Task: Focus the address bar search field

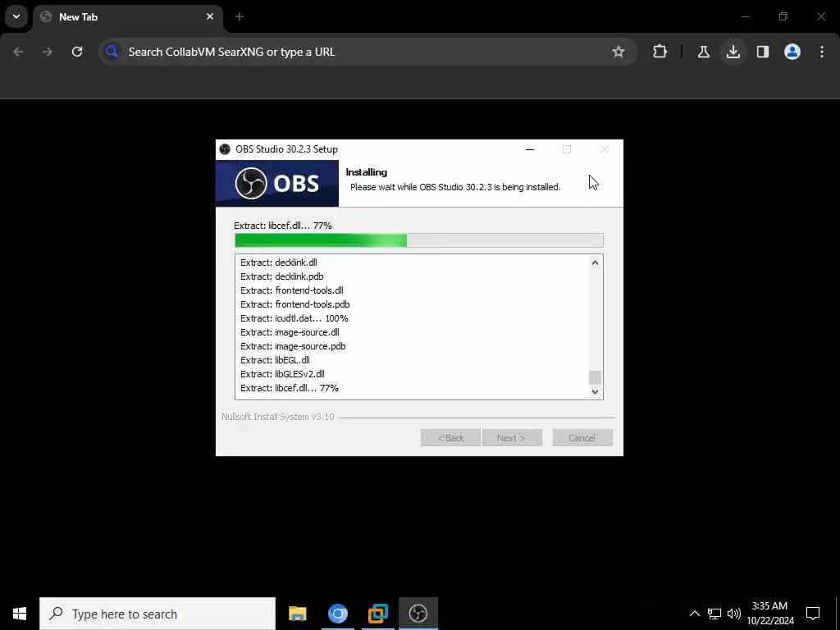Action: point(367,52)
